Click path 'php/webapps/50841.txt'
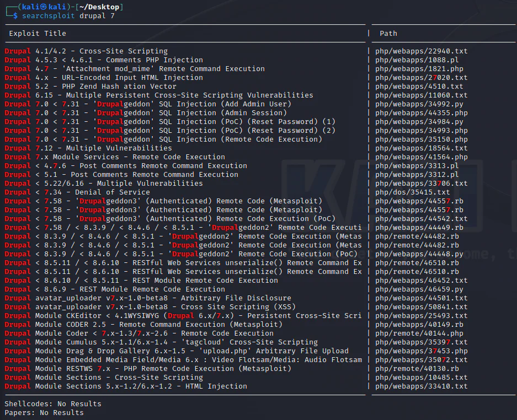Screen dimensions: 517x420 [x=422, y=307]
